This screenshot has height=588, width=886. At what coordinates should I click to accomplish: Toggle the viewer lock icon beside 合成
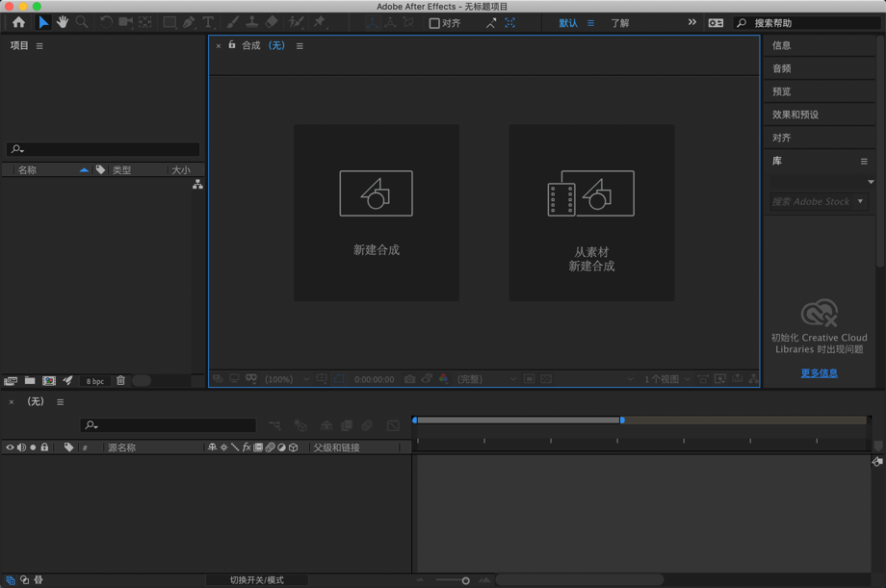[232, 44]
